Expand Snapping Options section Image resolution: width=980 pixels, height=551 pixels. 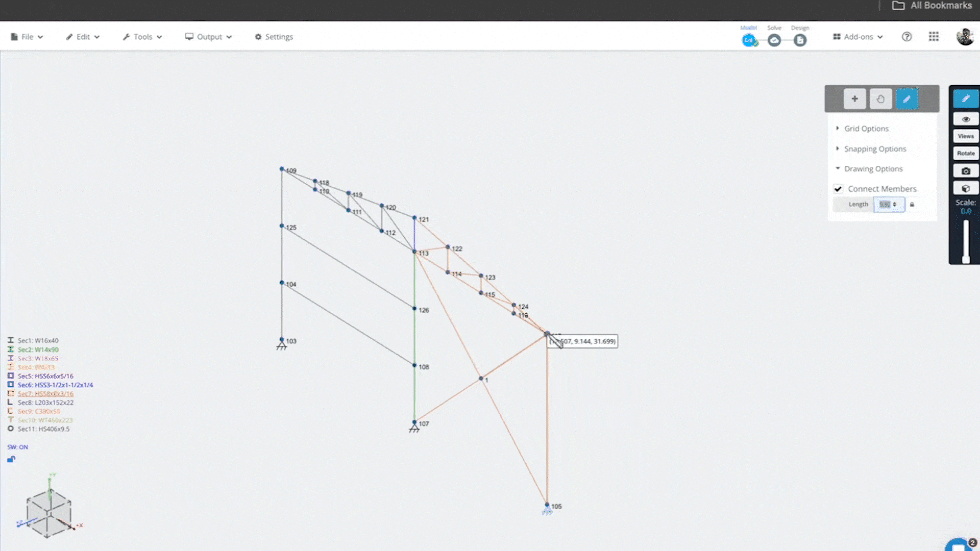coord(874,149)
